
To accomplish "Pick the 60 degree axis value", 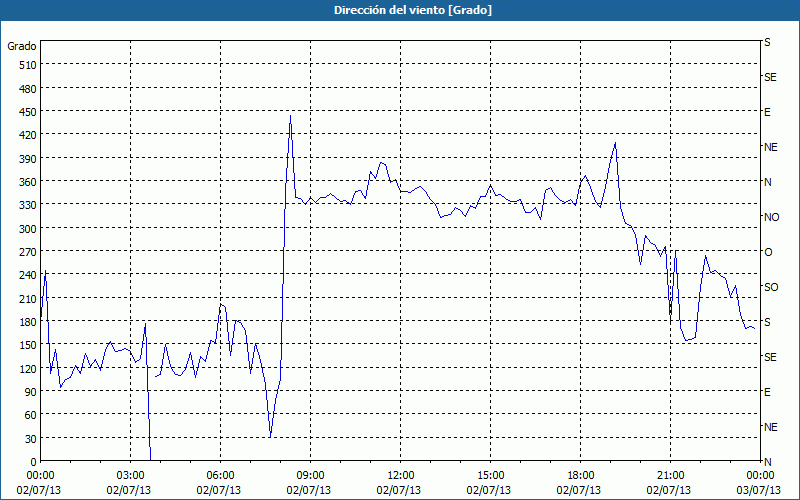I will click(x=31, y=415).
